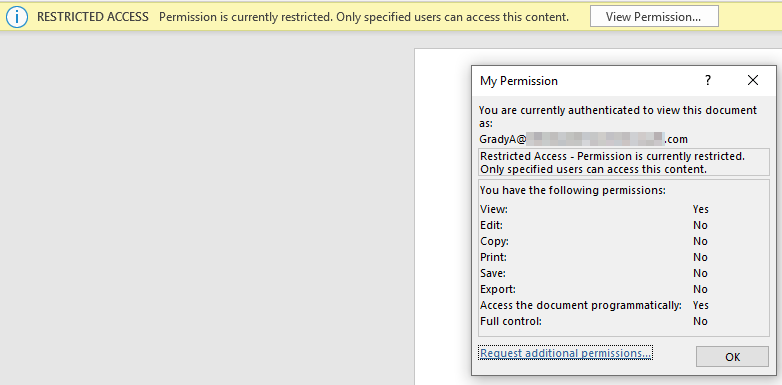This screenshot has height=385, width=782.
Task: Select the Full control permission label
Action: 511,321
